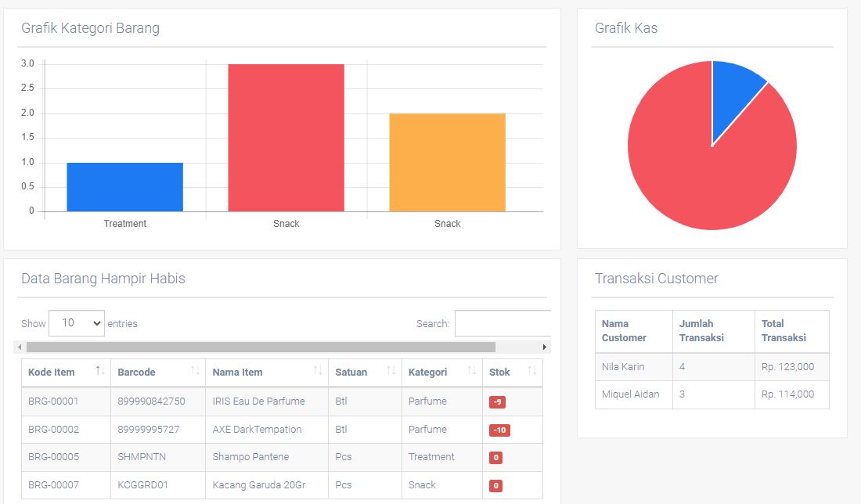Image resolution: width=861 pixels, height=504 pixels.
Task: Click the orange Snack bar in chart
Action: (447, 163)
